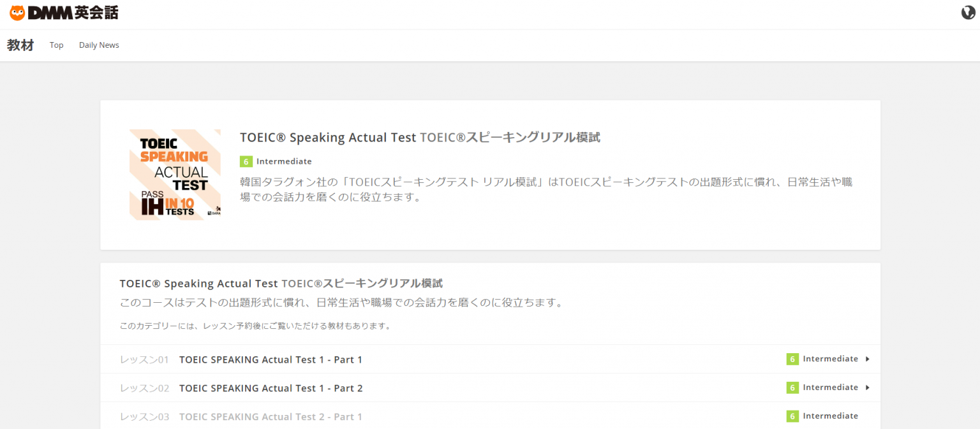Click level 6 badge on lesson 02
Viewport: 980px width, 429px height.
coord(792,388)
